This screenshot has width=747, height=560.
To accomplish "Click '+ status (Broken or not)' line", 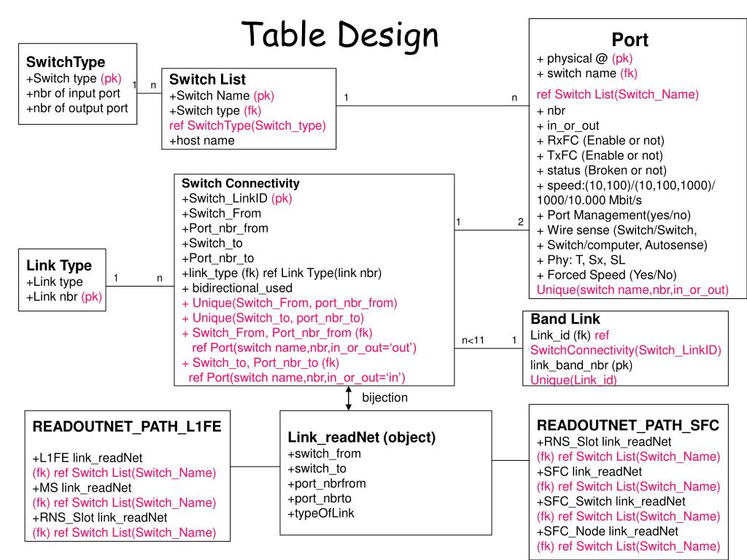I will 602,171.
